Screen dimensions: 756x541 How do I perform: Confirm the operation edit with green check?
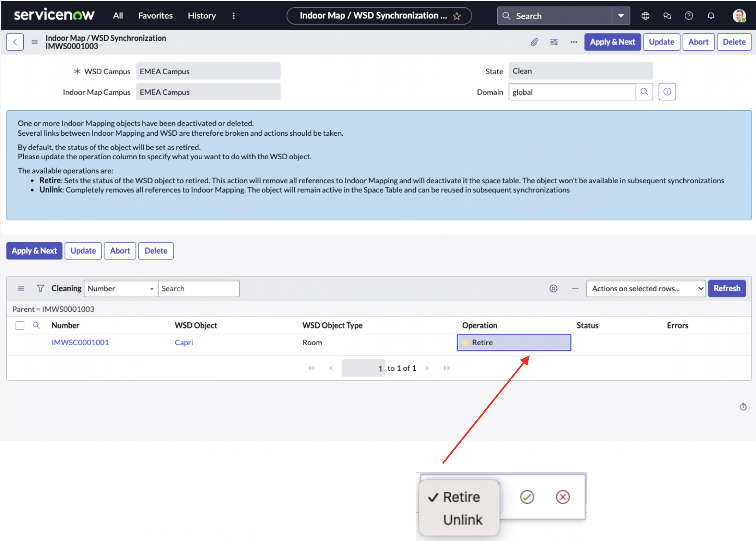[527, 497]
